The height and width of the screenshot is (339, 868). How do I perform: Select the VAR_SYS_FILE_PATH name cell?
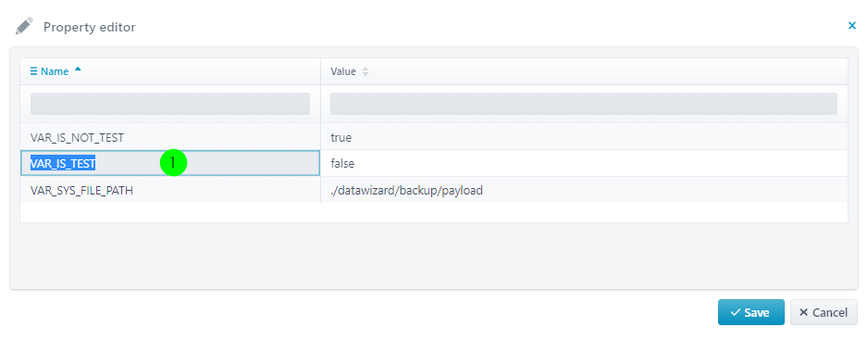[170, 190]
